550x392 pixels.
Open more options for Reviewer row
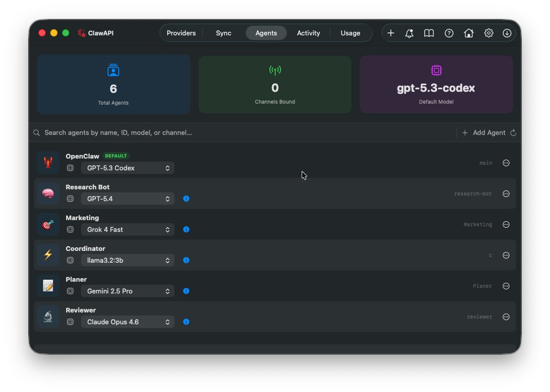coord(506,317)
